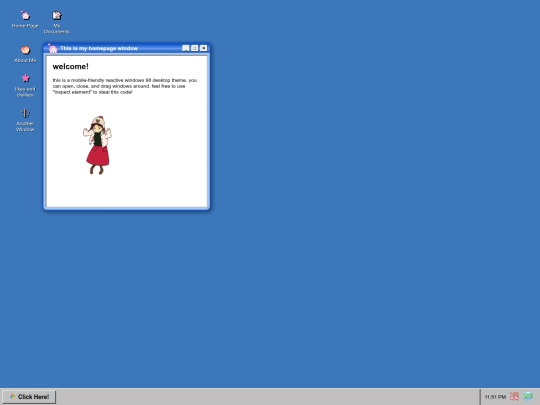Click the 'This is my homepage window' title text
This screenshot has width=540, height=405.
coord(99,48)
